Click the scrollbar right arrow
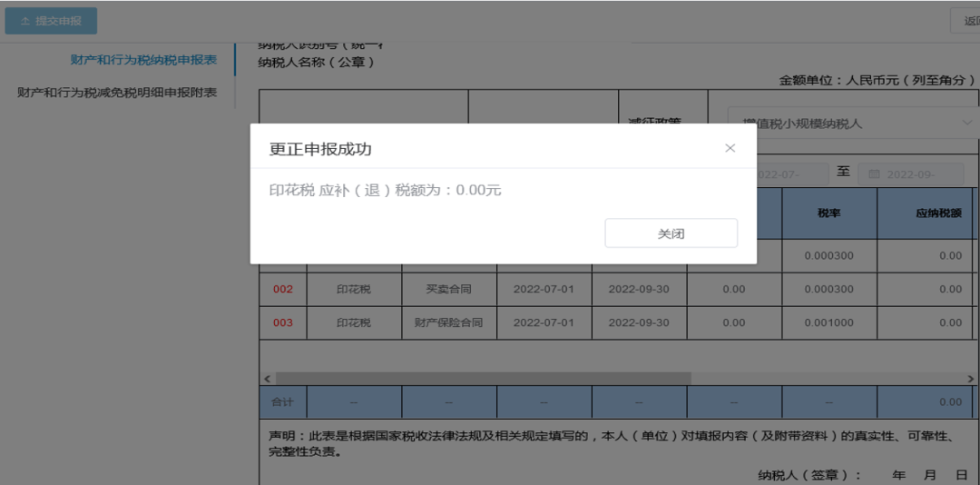The image size is (980, 485). click(971, 379)
